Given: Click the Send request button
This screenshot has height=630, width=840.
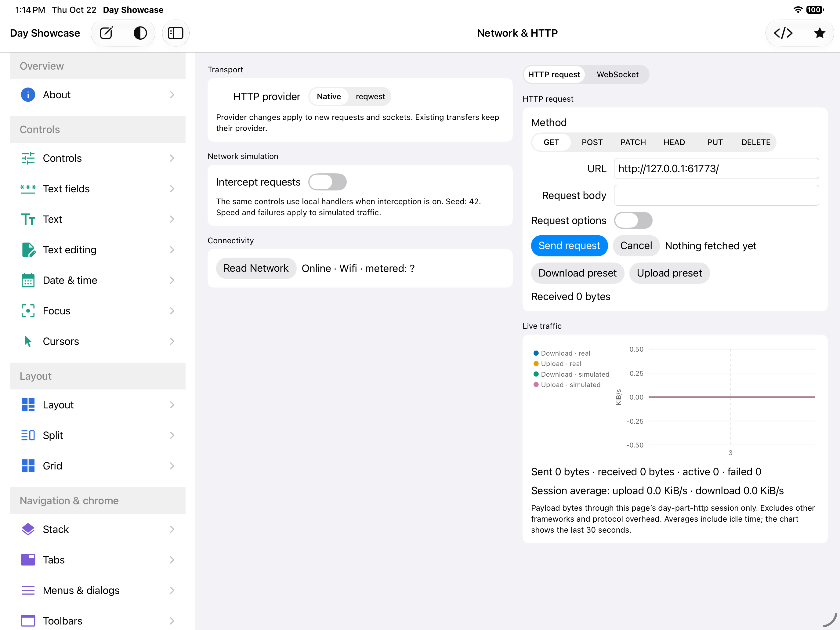Looking at the screenshot, I should [569, 246].
